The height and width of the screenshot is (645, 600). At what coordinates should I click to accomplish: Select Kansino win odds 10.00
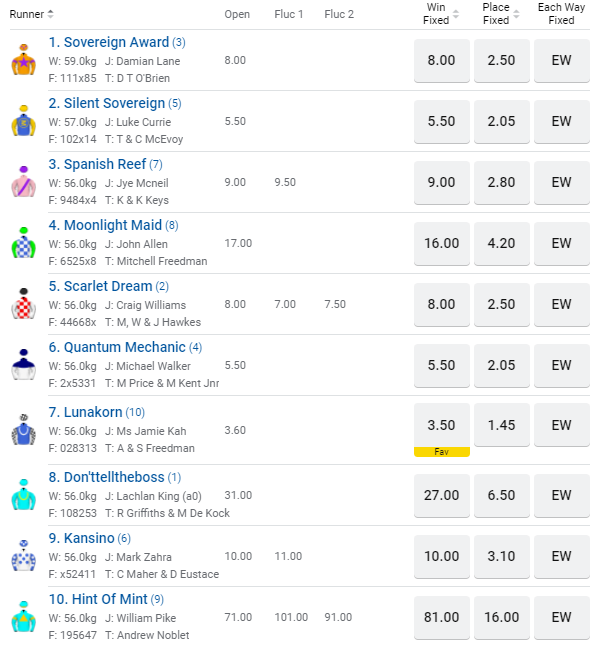click(441, 556)
